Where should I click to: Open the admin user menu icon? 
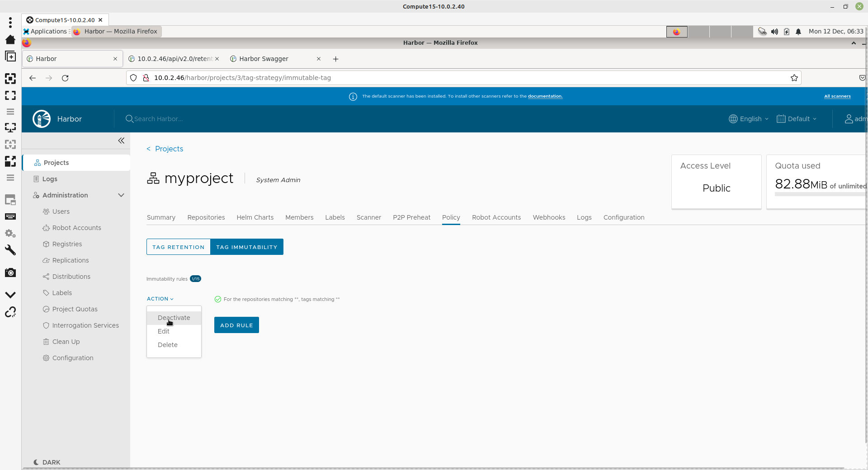(849, 119)
